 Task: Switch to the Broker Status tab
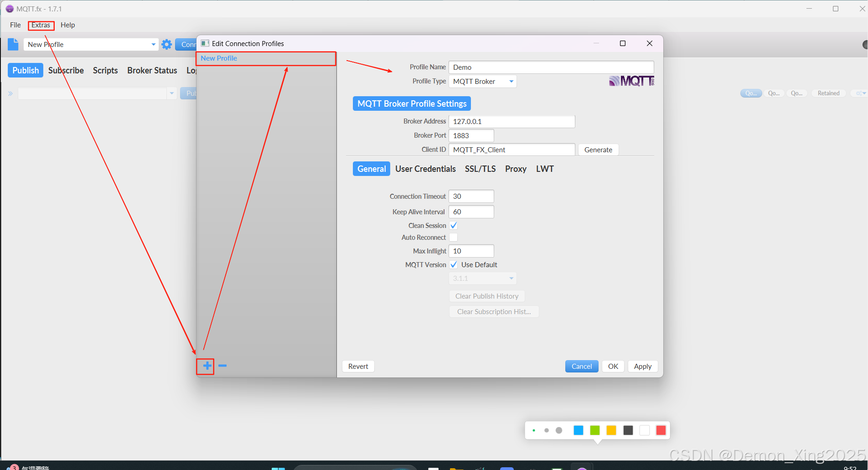152,70
